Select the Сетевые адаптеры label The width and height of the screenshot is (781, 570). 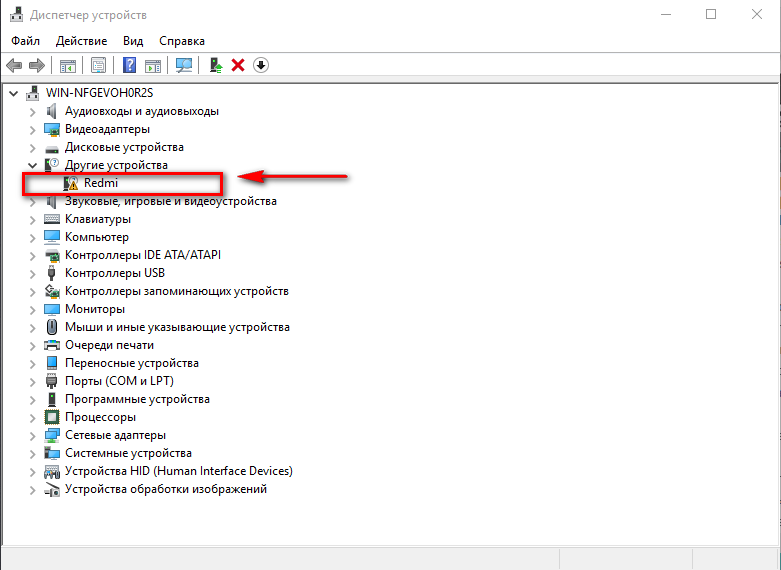pos(116,435)
